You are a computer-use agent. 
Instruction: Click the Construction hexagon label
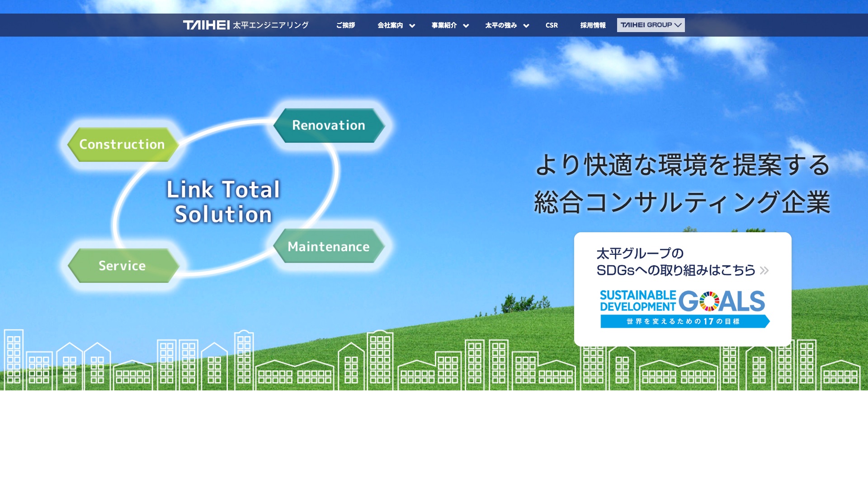[x=123, y=144]
